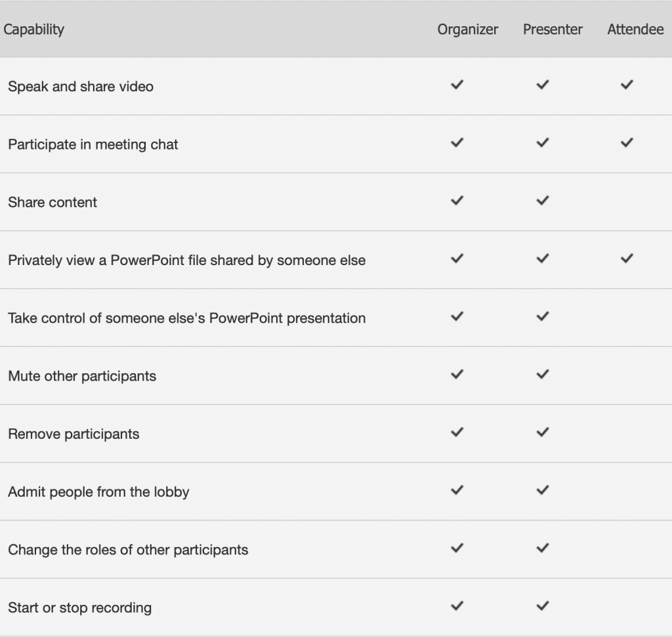Click Presenter checkmark for Change the roles row
Screen dimensions: 672x637
tap(543, 548)
